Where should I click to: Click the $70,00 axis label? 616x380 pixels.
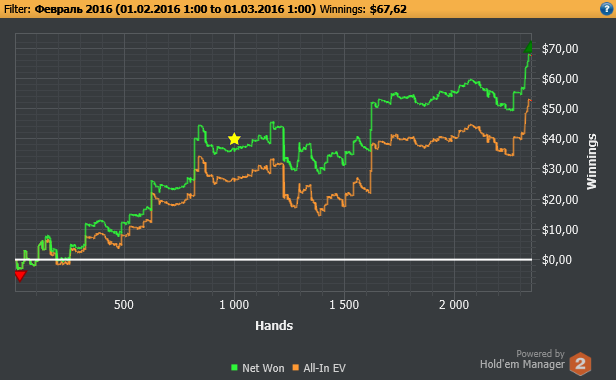(x=560, y=49)
